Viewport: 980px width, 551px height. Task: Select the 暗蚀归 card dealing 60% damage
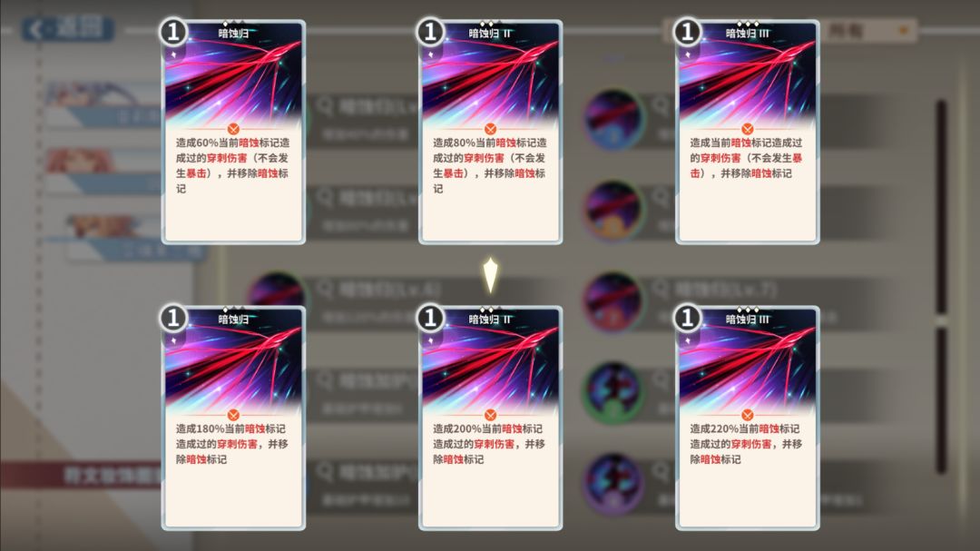(x=233, y=132)
